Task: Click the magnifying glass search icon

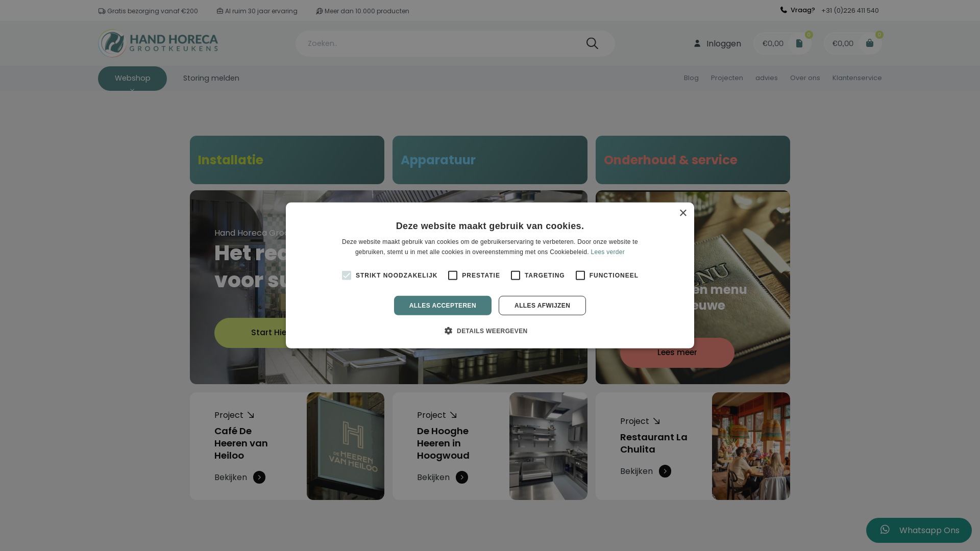Action: pyautogui.click(x=592, y=43)
